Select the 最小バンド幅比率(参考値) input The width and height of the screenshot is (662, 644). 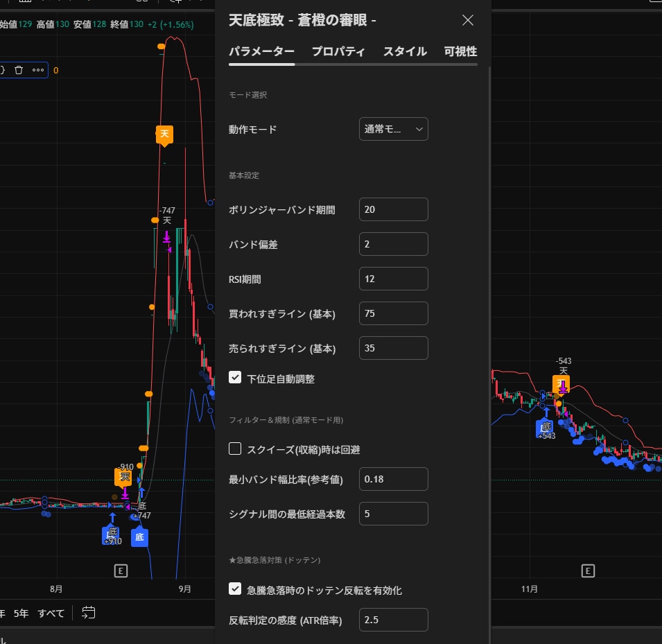point(394,479)
